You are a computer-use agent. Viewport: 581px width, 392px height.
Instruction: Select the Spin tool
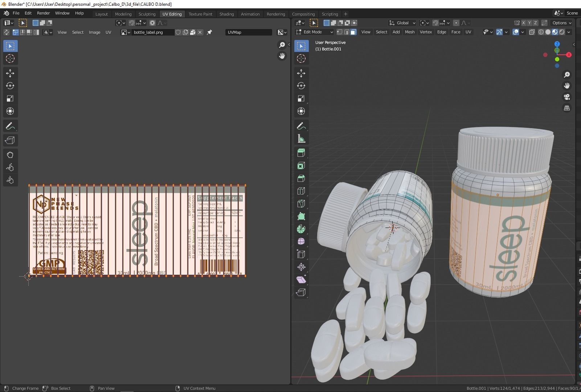301,229
